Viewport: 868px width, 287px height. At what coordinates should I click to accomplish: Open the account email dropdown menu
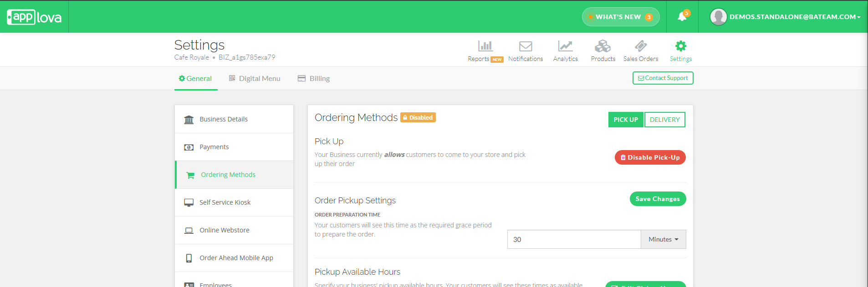786,17
